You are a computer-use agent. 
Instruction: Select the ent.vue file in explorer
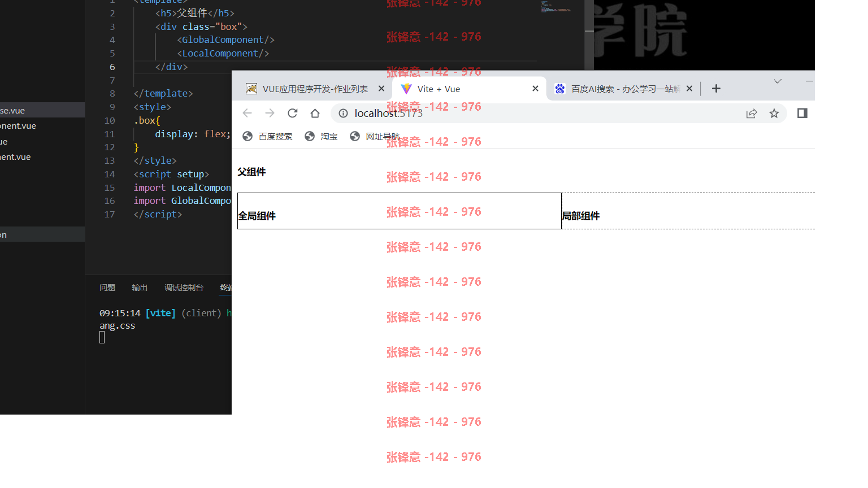[42, 157]
